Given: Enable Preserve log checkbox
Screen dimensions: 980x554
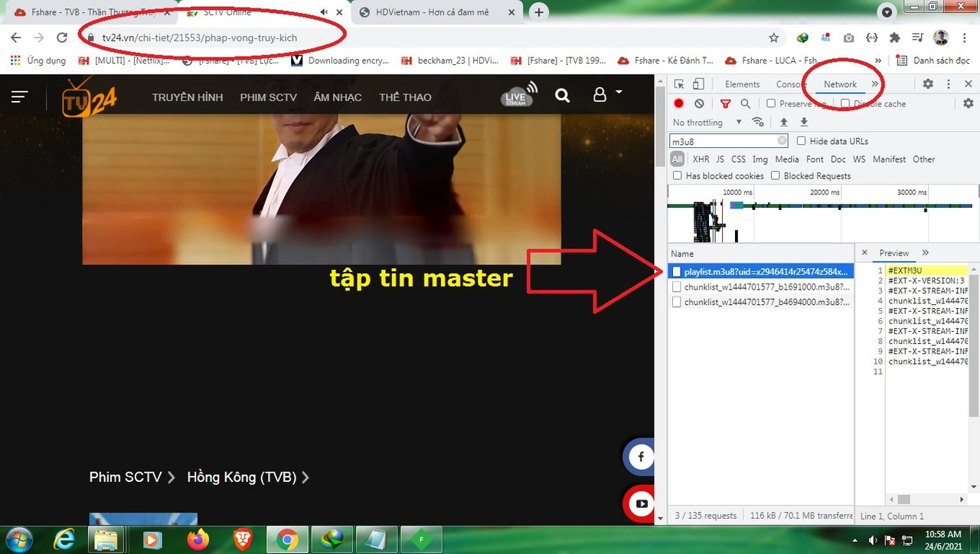Looking at the screenshot, I should [x=771, y=103].
